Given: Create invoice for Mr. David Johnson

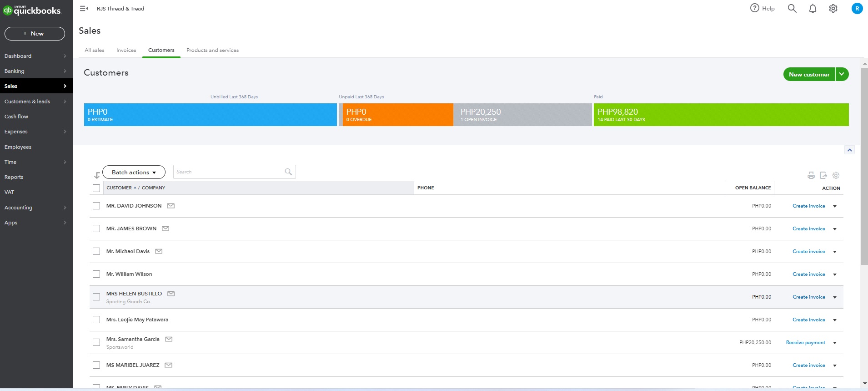Looking at the screenshot, I should click(808, 206).
